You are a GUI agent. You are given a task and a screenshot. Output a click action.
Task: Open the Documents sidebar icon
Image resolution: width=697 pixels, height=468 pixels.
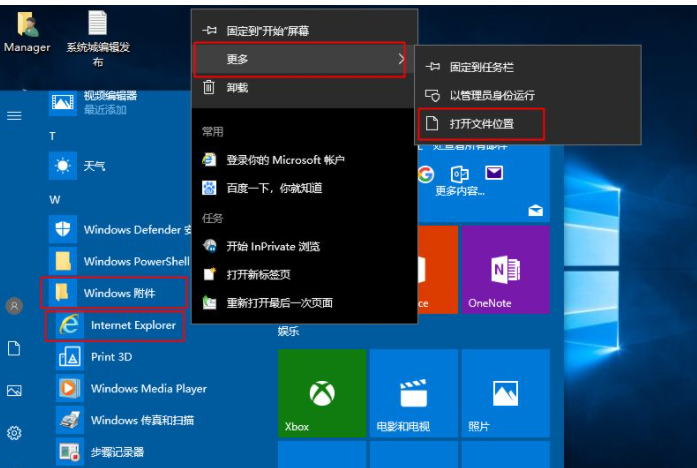14,348
